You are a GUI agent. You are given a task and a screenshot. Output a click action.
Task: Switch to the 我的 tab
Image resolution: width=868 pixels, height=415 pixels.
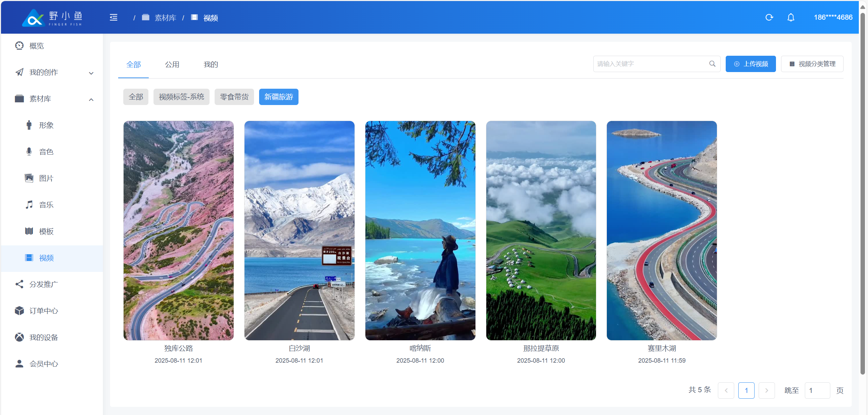(x=211, y=65)
